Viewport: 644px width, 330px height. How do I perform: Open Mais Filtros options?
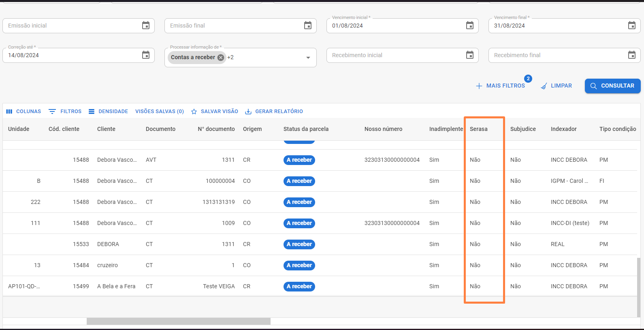(500, 86)
